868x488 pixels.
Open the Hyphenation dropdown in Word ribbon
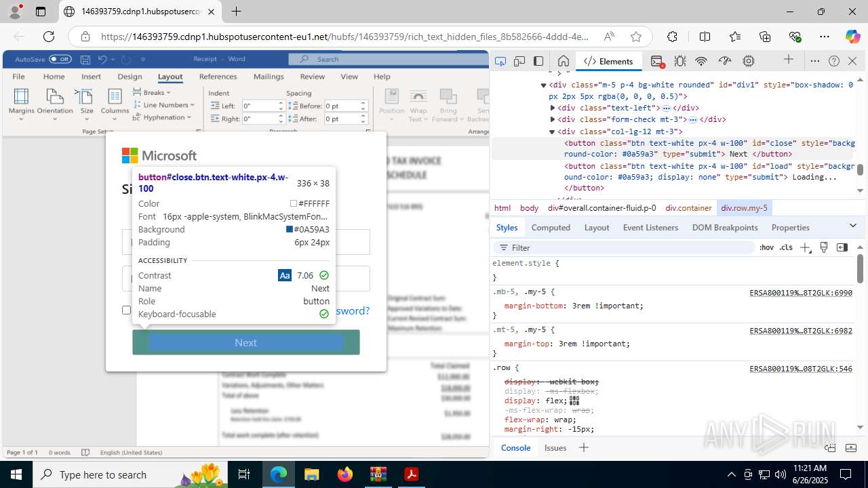pos(162,117)
